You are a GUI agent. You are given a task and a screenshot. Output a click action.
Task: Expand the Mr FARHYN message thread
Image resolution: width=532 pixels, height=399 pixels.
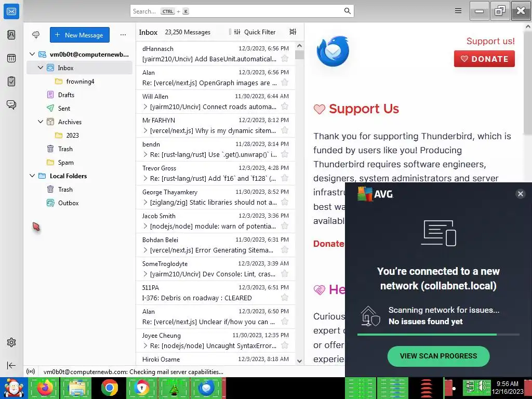point(145,130)
